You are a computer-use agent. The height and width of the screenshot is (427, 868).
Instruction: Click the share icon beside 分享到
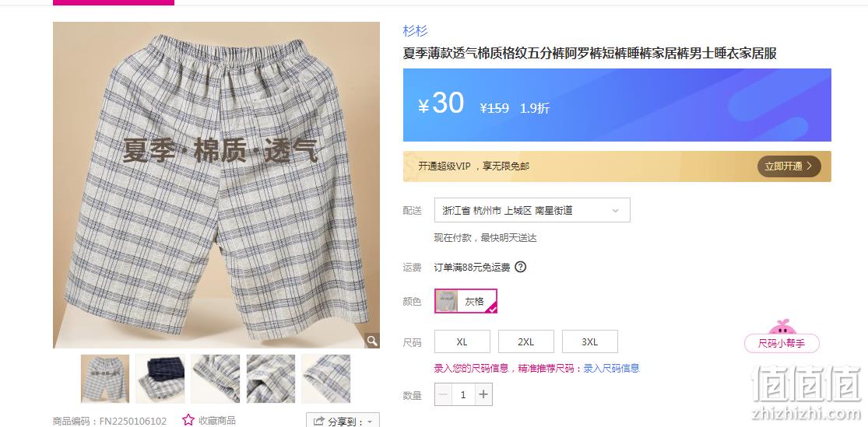[318, 422]
